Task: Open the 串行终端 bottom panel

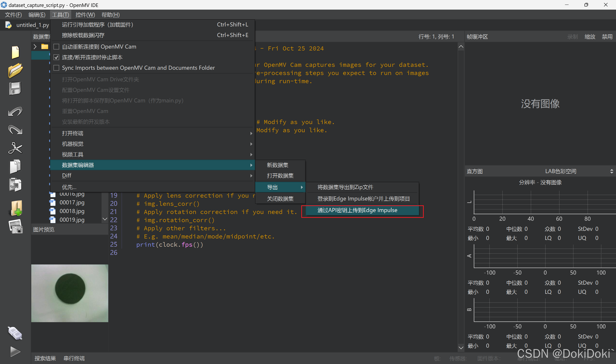Action: click(x=74, y=358)
